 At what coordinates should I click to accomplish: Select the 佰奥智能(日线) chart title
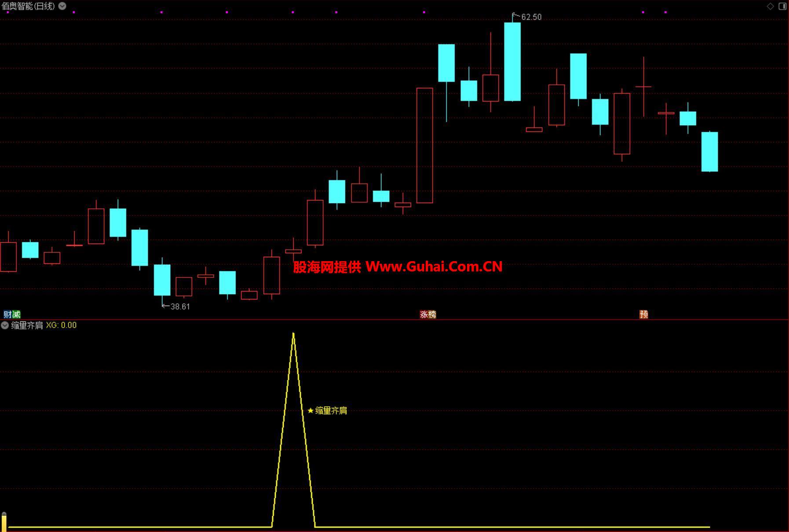pos(29,6)
